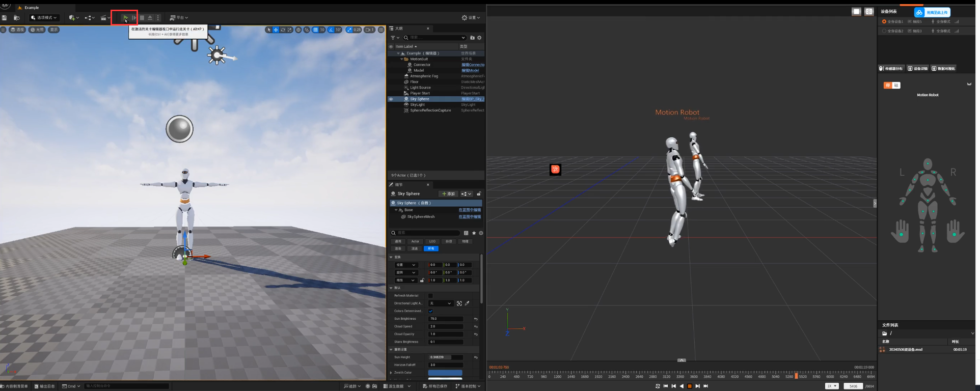Click the orange record icon in motion view
Screen dimensions: 980x391
[555, 170]
